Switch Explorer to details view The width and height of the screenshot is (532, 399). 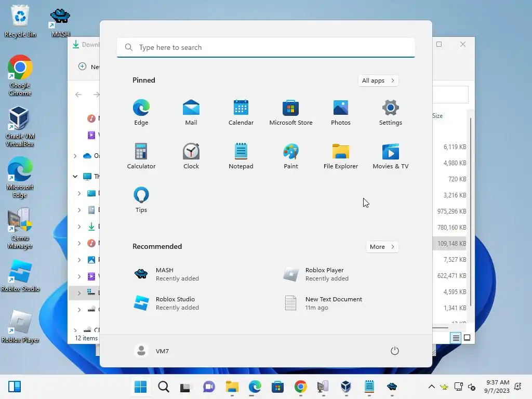pyautogui.click(x=456, y=338)
